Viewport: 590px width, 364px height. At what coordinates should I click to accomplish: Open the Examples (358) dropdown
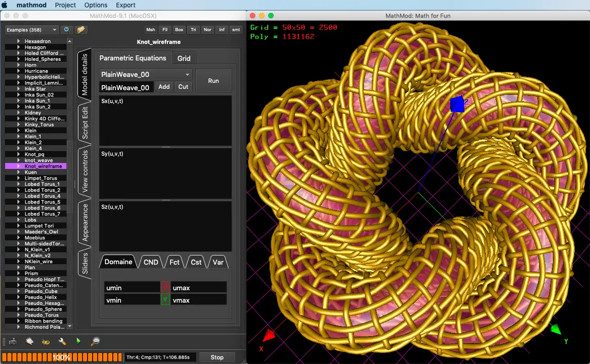[x=32, y=30]
